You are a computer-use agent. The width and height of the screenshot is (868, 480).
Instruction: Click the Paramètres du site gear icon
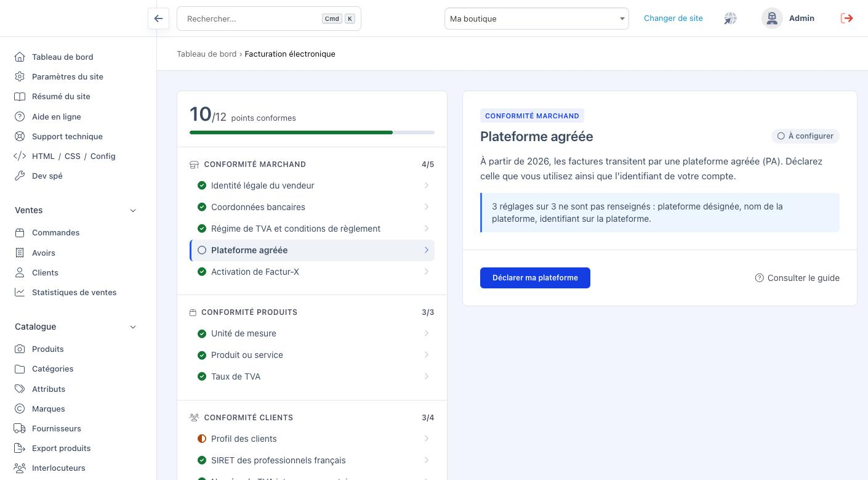(20, 76)
